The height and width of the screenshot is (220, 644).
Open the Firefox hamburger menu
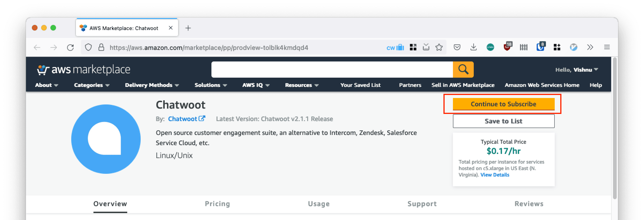pyautogui.click(x=607, y=47)
